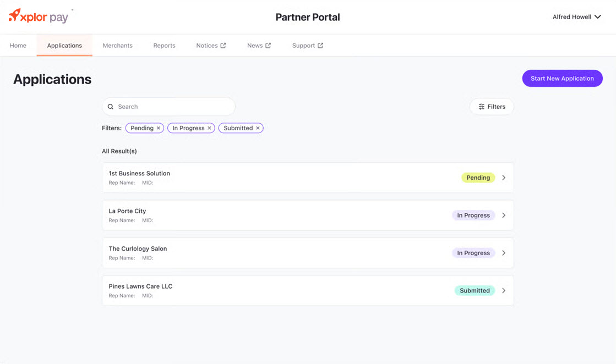The width and height of the screenshot is (616, 364).
Task: Open Pines Lawns Care LLC row chevron
Action: 504,291
